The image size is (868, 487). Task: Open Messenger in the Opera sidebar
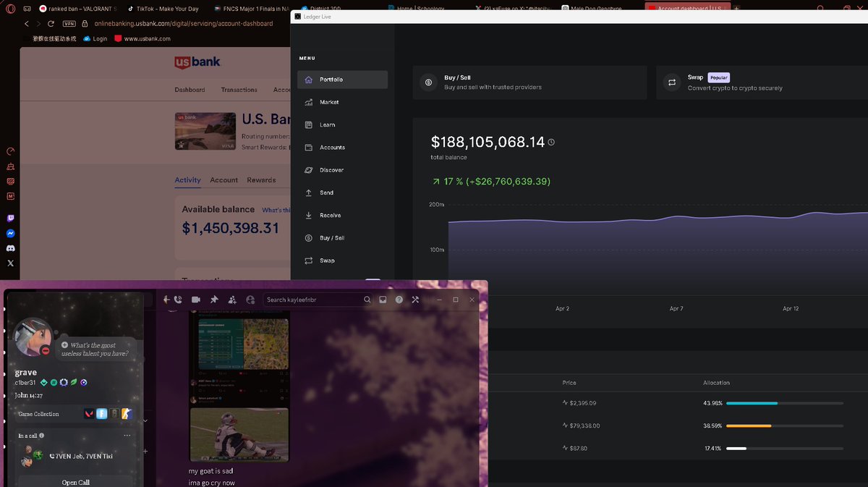(x=10, y=233)
